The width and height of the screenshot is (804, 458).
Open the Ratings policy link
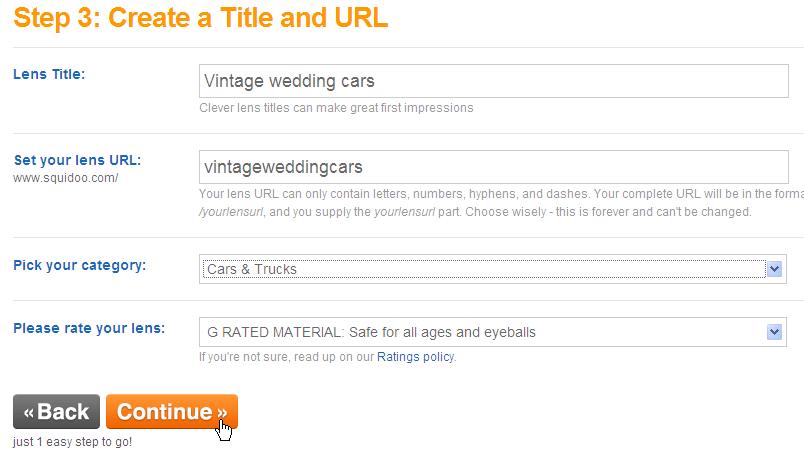[x=415, y=356]
